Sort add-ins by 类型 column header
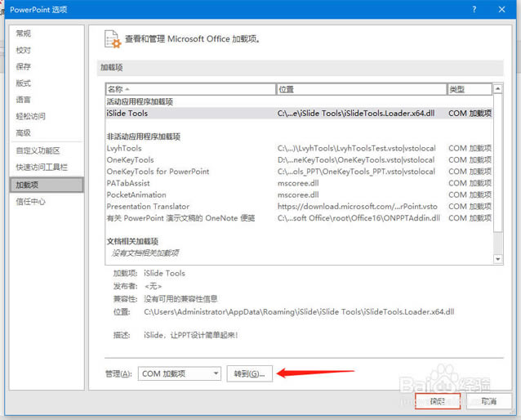 (x=468, y=89)
